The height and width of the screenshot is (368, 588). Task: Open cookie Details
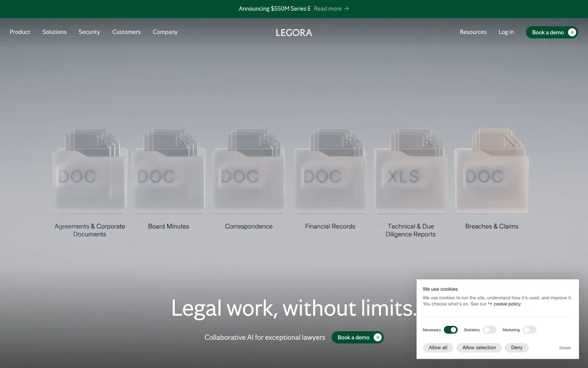coord(565,348)
